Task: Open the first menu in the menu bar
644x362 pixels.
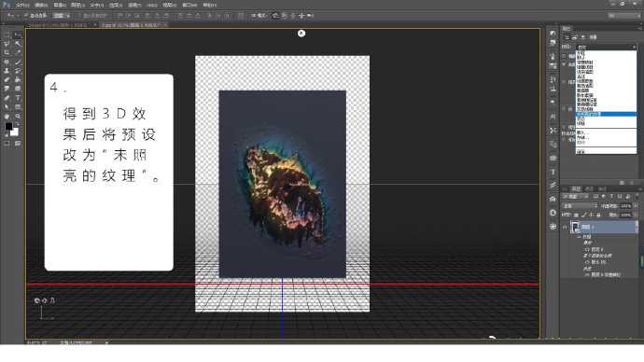Action: pos(22,5)
